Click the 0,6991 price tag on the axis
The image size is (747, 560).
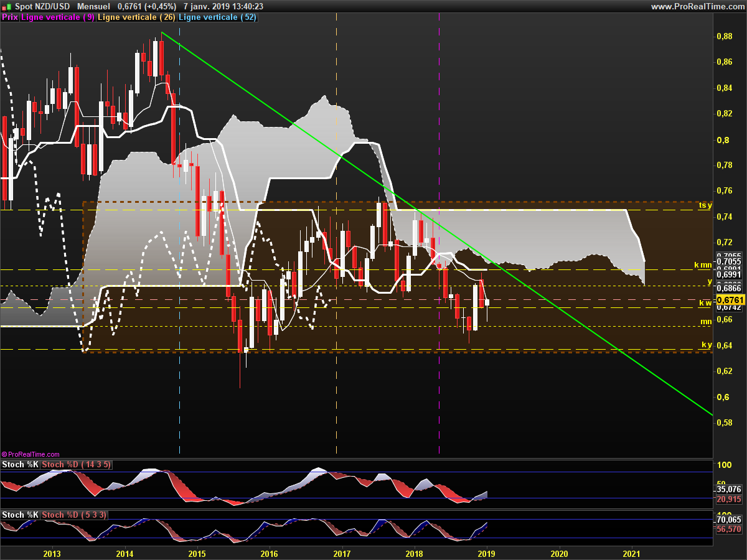point(730,274)
